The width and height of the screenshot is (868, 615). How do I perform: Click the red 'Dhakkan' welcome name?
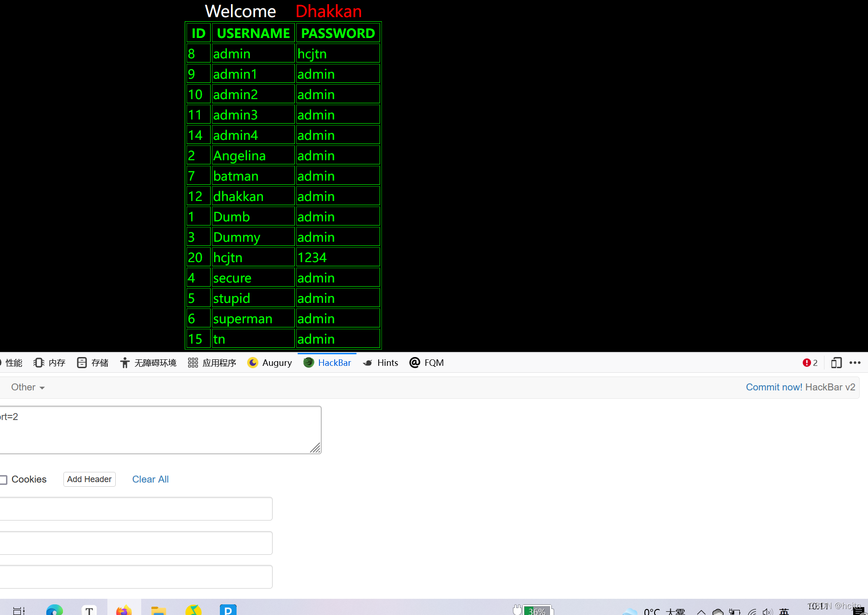pyautogui.click(x=329, y=11)
